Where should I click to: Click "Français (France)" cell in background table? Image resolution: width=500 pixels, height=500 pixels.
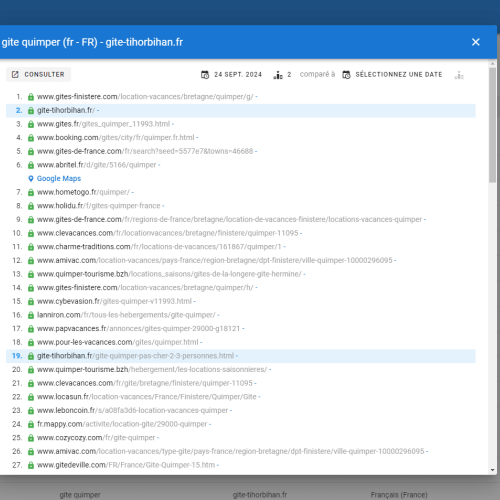click(x=399, y=495)
